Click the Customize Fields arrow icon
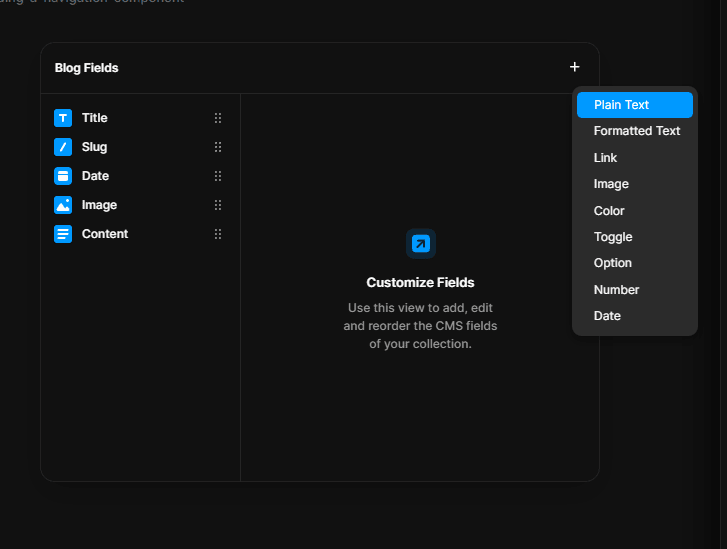Viewport: 727px width, 549px height. (421, 243)
